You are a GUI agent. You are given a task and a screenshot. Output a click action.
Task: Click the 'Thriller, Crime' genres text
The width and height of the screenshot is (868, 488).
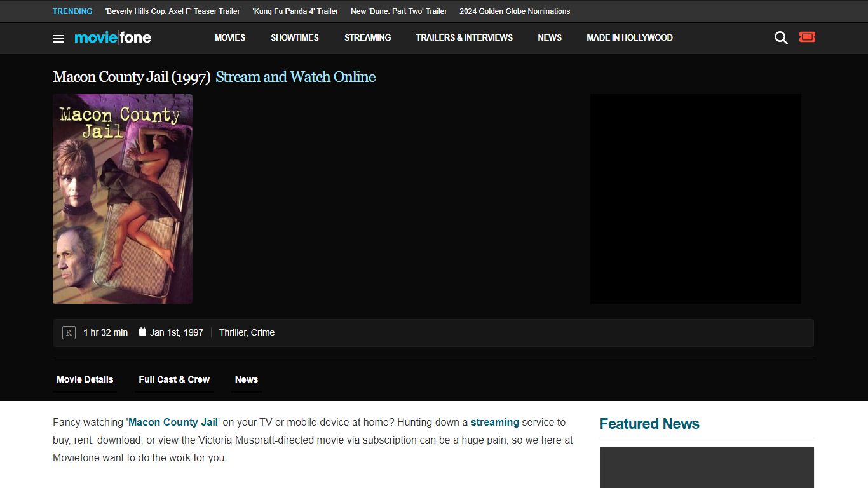click(x=247, y=332)
